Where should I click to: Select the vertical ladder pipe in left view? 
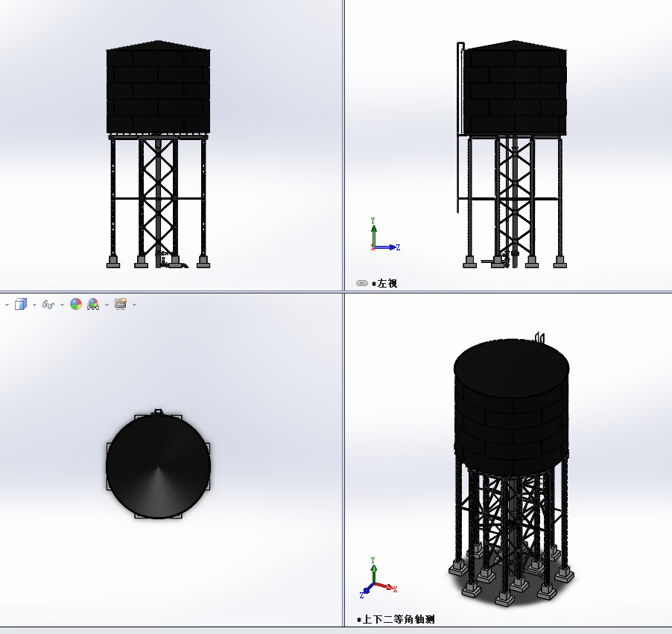[460, 127]
